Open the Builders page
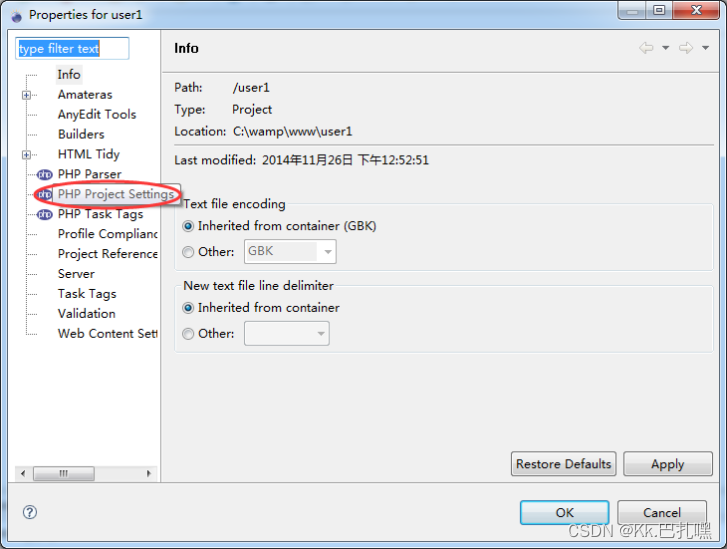Viewport: 727px width, 549px height. pos(81,134)
